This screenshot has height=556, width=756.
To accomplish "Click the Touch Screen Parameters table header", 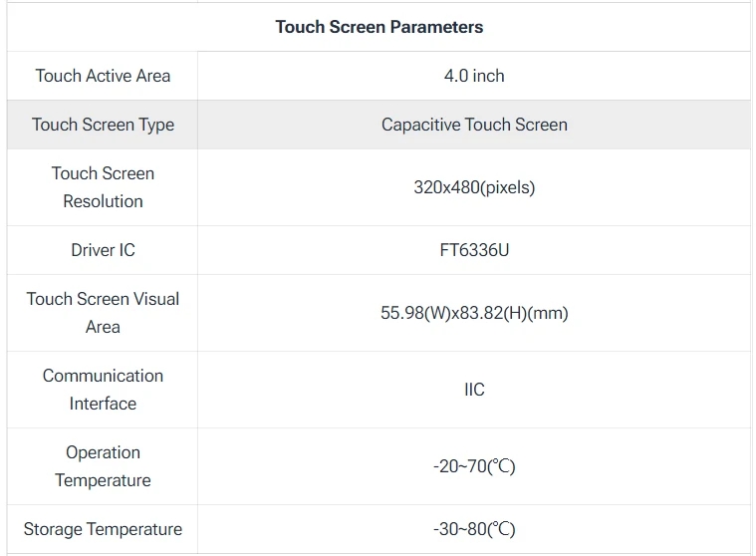I will [x=378, y=27].
